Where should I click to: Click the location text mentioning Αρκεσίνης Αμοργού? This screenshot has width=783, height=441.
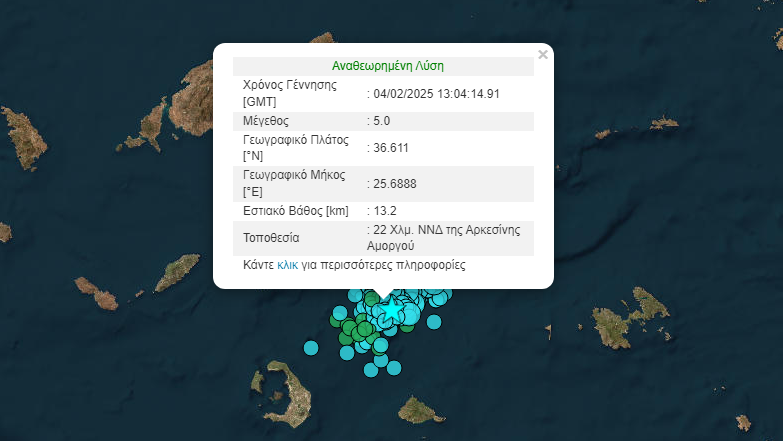tap(447, 237)
